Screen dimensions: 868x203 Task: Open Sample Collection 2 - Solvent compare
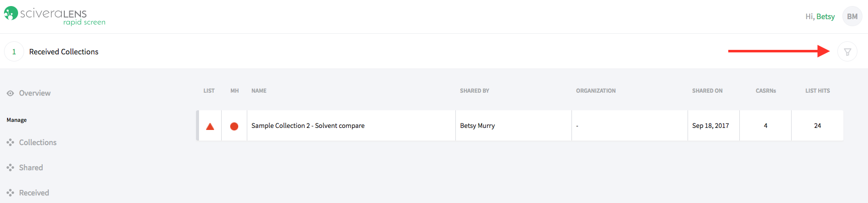[x=308, y=125]
